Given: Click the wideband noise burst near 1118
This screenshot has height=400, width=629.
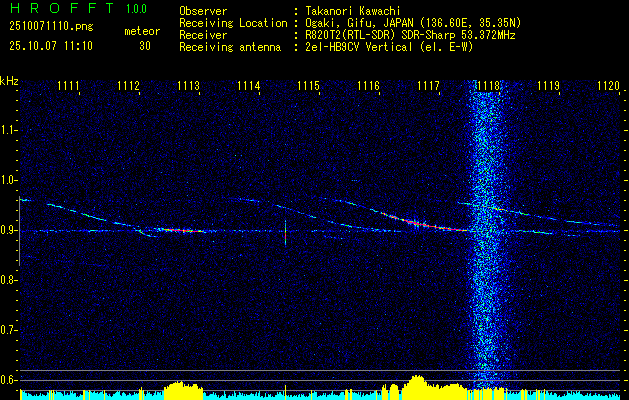Looking at the screenshot, I should tap(487, 237).
